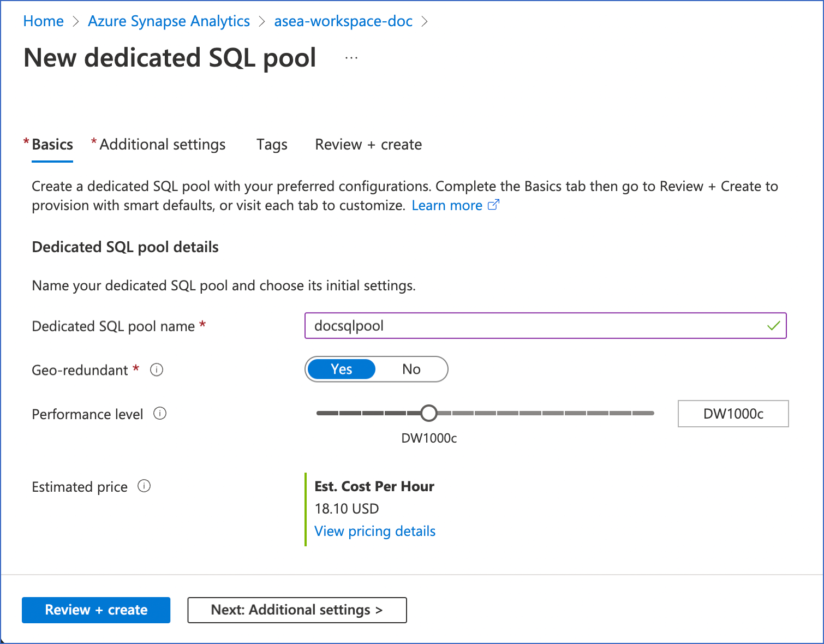Go to Next: Additional settings
The width and height of the screenshot is (824, 644).
(297, 610)
